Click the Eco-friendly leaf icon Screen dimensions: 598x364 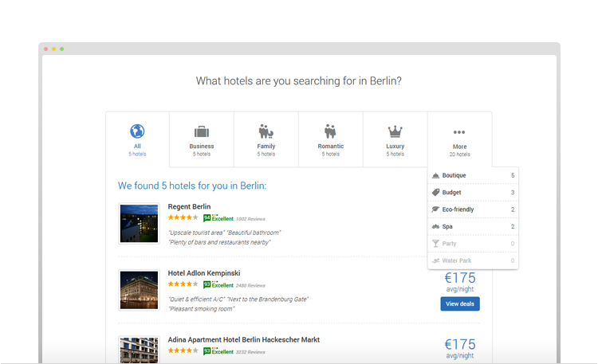tap(435, 209)
